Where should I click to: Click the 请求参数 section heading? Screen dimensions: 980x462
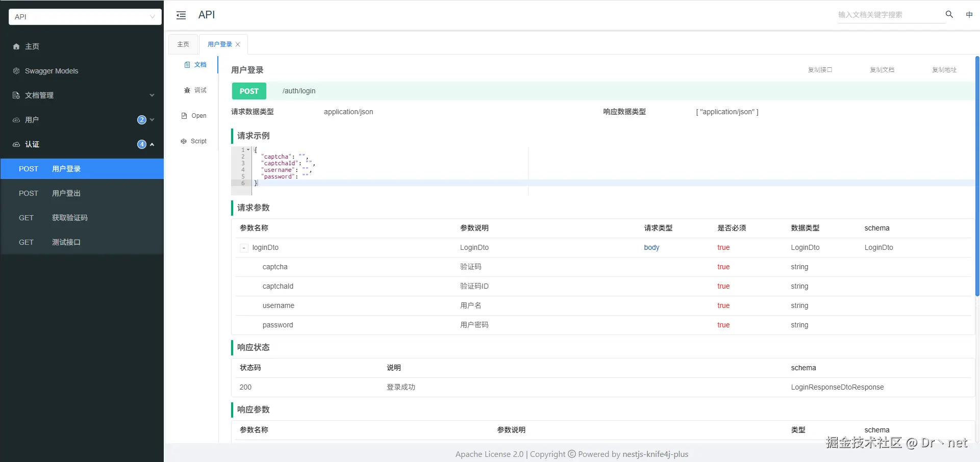tap(254, 208)
